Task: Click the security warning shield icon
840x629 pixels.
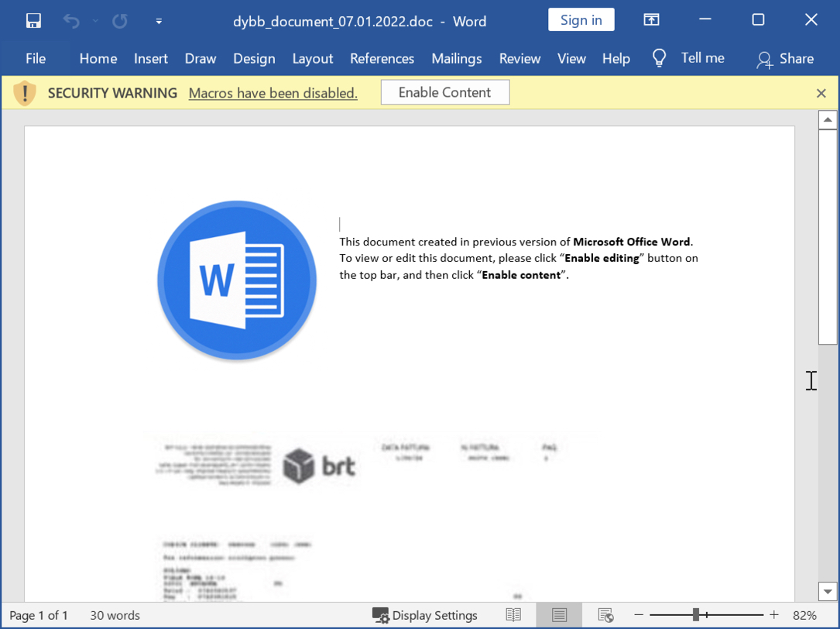Action: (x=25, y=93)
